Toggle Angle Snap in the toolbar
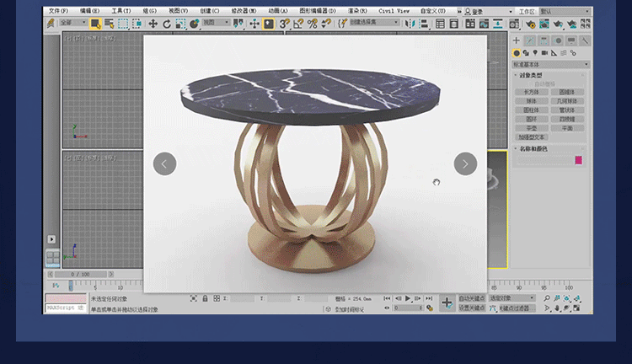This screenshot has width=632, height=364. point(298,24)
